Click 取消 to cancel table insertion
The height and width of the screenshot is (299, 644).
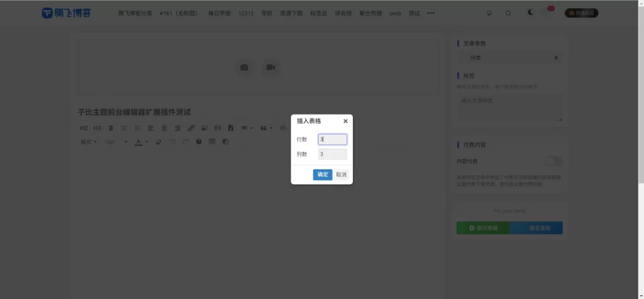pos(341,174)
